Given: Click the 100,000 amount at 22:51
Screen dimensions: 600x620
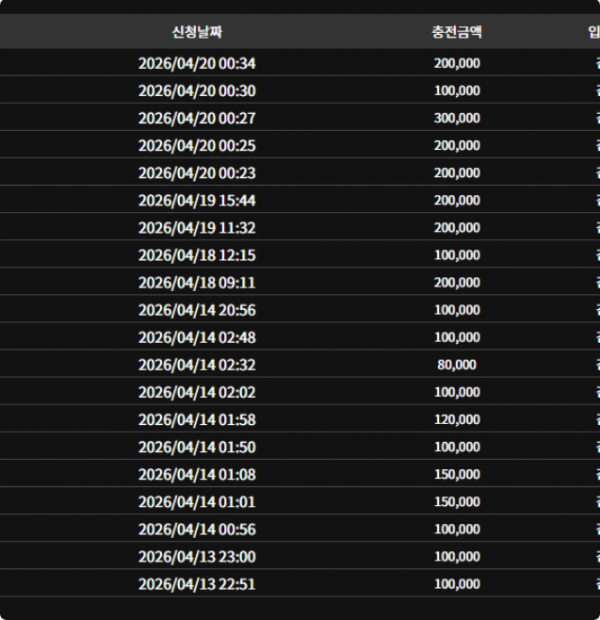Looking at the screenshot, I should (x=457, y=584).
